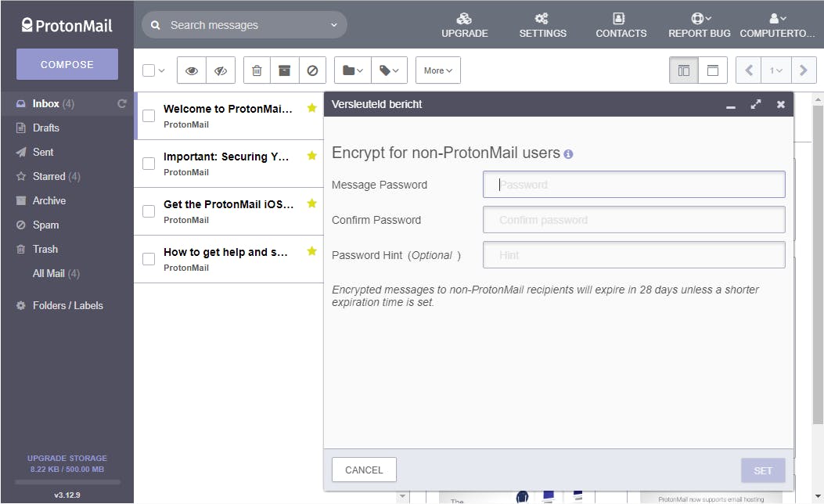Viewport: 824px width, 504px height.
Task: Click the Password Hint field
Action: click(x=634, y=255)
